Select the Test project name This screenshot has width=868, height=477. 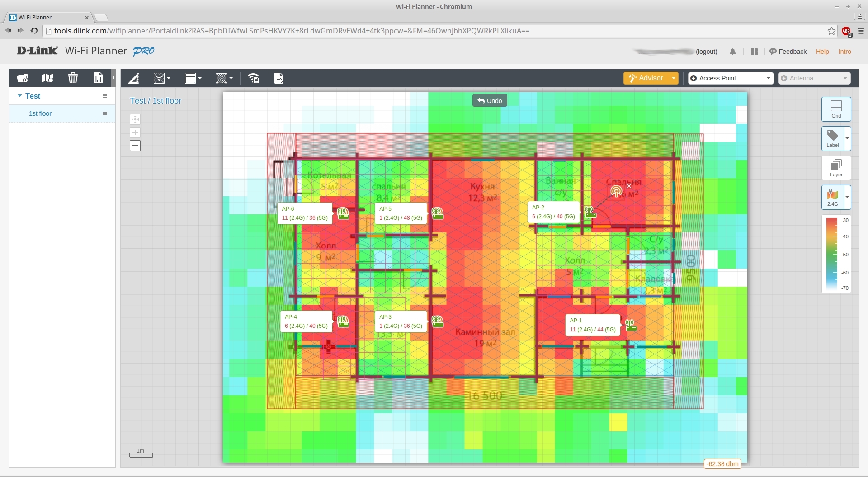coord(33,96)
